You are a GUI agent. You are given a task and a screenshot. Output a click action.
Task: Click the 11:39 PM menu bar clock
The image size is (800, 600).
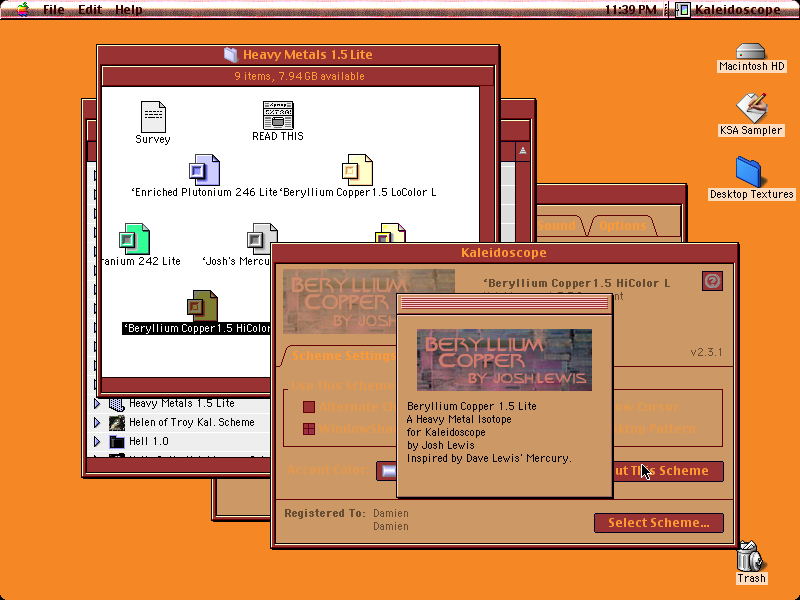631,9
